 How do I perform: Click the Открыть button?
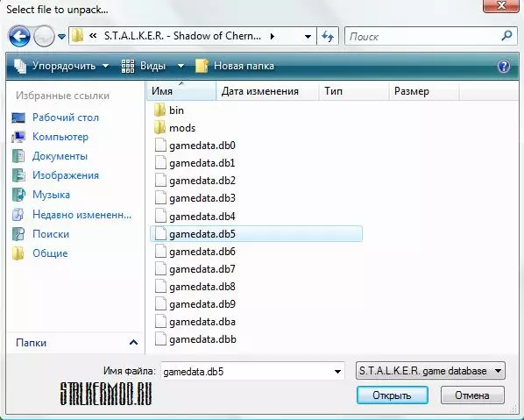coord(393,395)
